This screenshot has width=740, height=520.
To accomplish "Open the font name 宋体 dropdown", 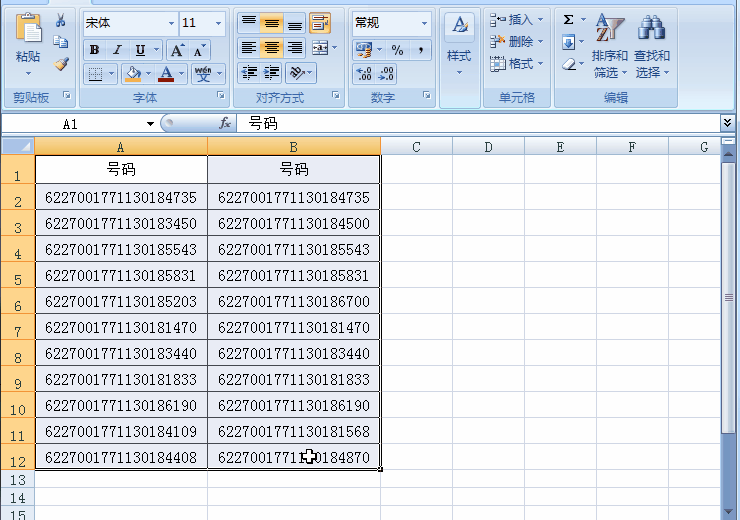I will coord(171,23).
